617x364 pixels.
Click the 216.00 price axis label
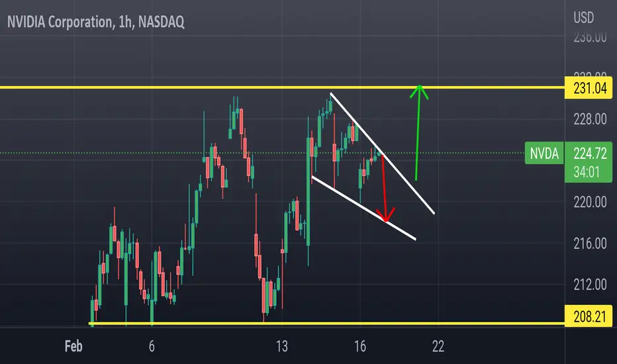[x=590, y=244]
